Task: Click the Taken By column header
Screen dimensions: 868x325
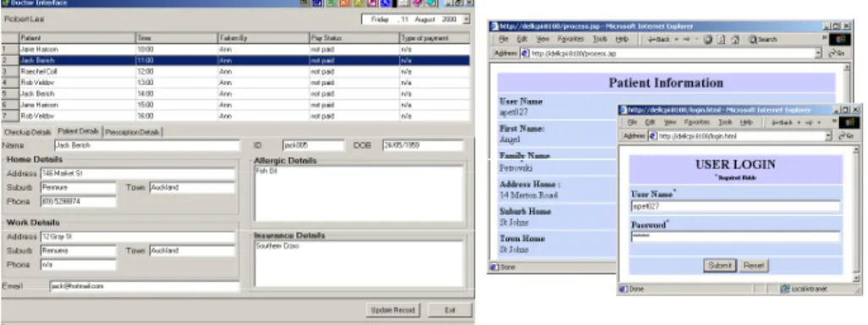Action: pos(263,38)
